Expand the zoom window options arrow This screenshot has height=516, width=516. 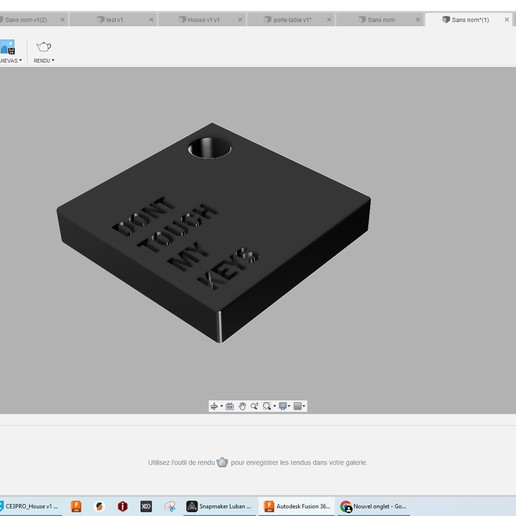click(274, 406)
